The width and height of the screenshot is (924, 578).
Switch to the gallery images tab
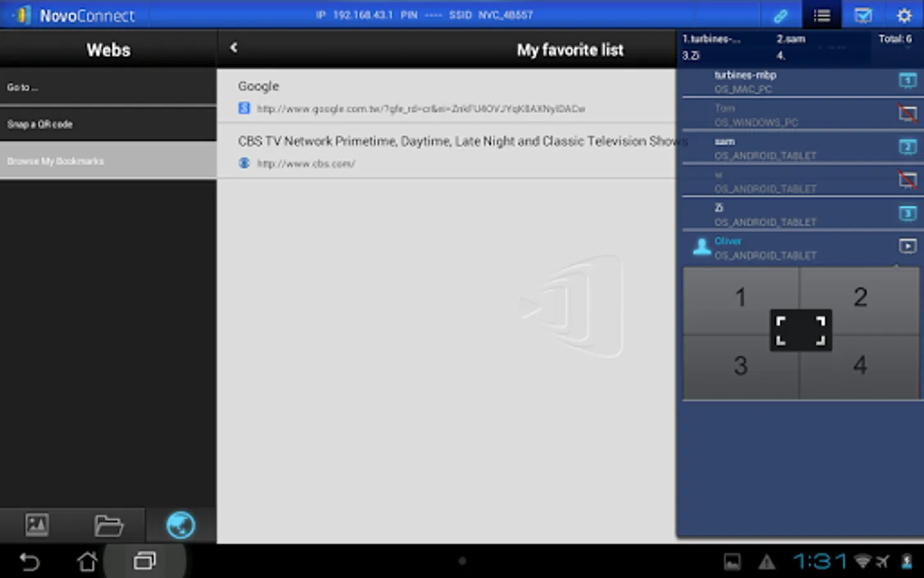37,525
